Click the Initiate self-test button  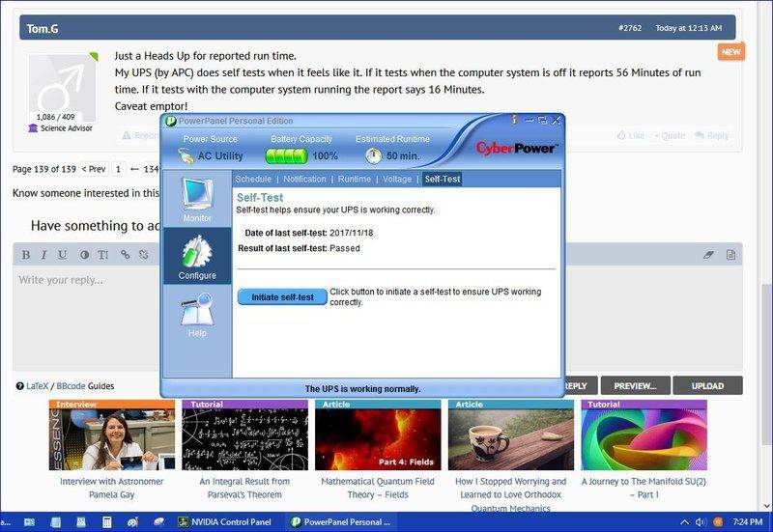tap(282, 297)
